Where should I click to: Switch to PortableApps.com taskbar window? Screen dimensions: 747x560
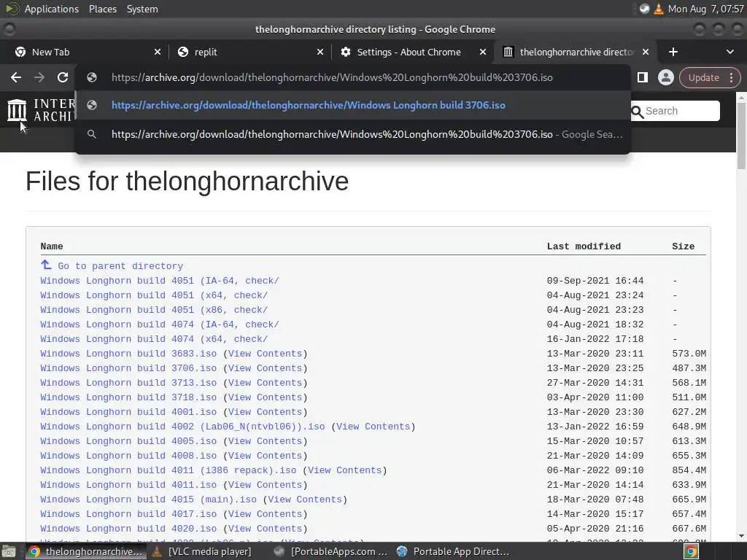tap(332, 551)
